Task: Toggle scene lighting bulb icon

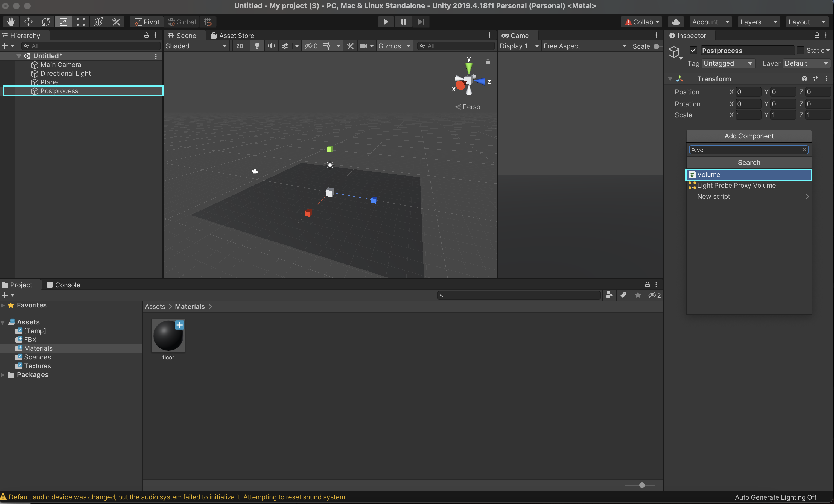Action: pos(257,46)
